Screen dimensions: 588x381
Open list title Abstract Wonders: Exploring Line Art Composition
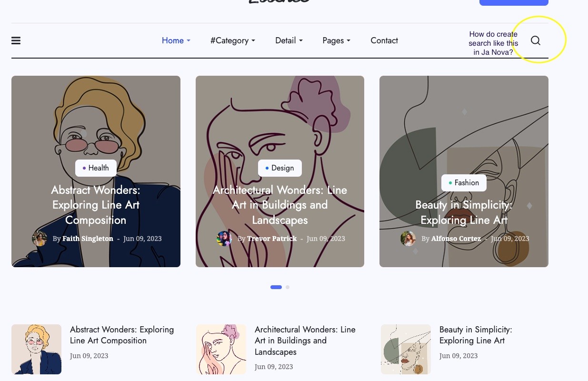pos(122,335)
